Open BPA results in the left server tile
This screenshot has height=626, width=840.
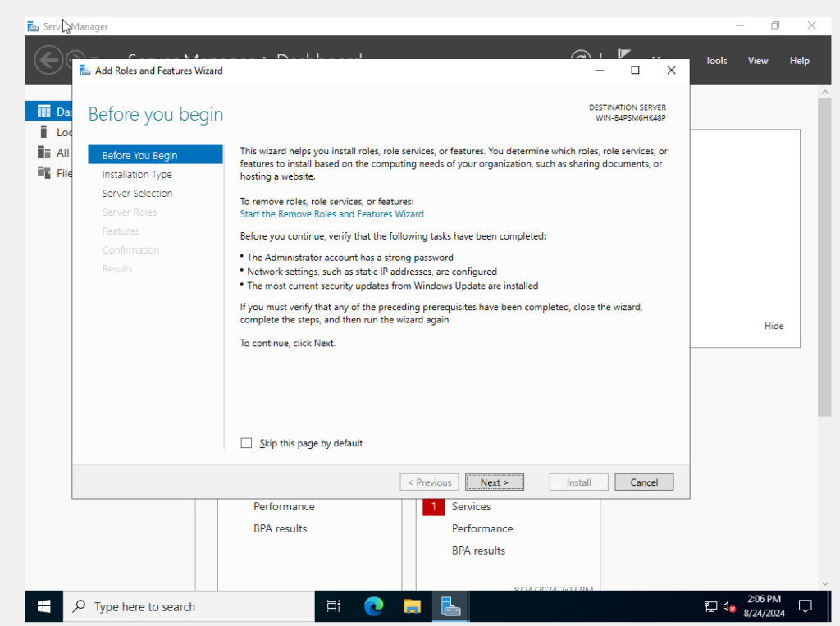coord(281,528)
